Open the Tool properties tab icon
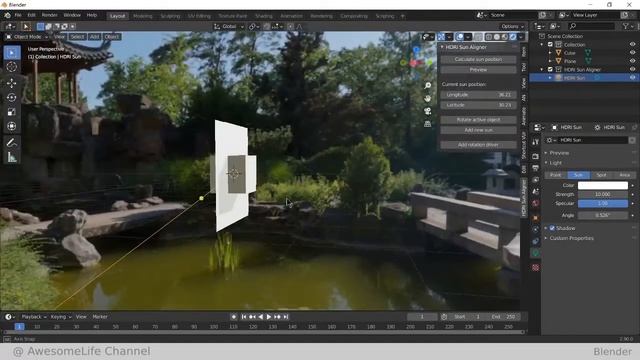 pos(536,142)
